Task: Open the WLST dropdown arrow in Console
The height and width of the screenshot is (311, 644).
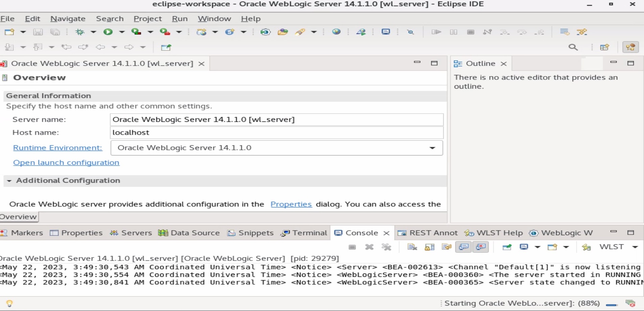Action: [x=635, y=247]
